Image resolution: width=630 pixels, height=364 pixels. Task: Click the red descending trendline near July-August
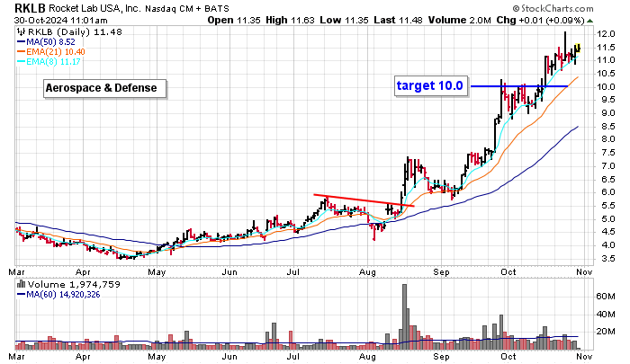click(x=364, y=200)
